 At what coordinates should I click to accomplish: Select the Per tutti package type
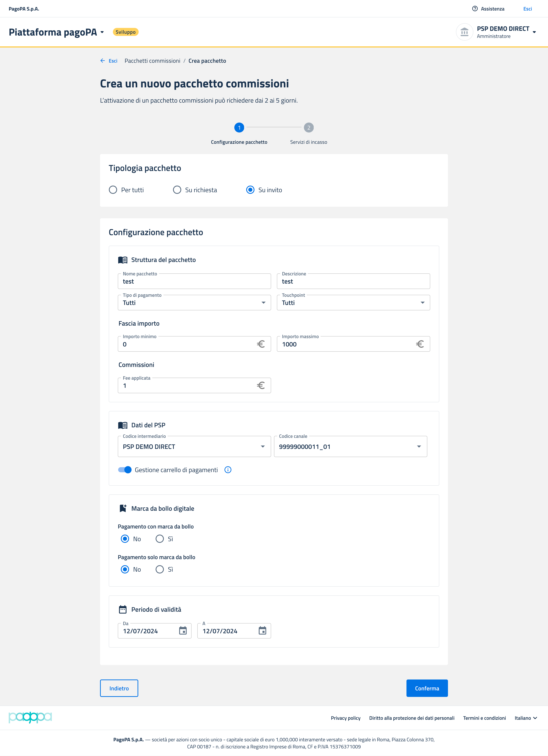pyautogui.click(x=113, y=190)
